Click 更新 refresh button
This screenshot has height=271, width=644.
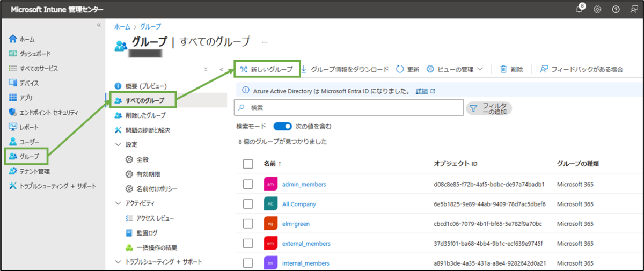click(x=407, y=69)
